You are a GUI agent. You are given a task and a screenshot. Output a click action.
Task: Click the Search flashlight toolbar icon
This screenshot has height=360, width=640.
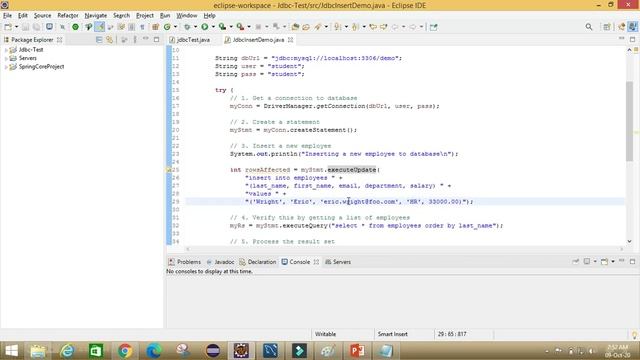[318, 27]
